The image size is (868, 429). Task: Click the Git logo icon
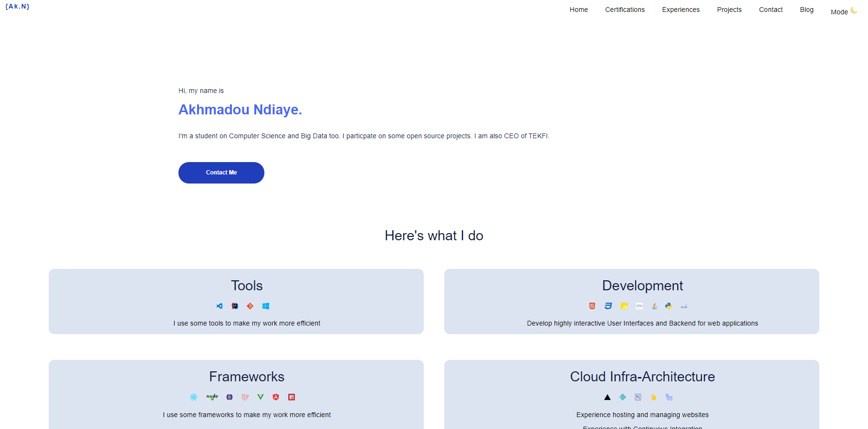tap(250, 306)
